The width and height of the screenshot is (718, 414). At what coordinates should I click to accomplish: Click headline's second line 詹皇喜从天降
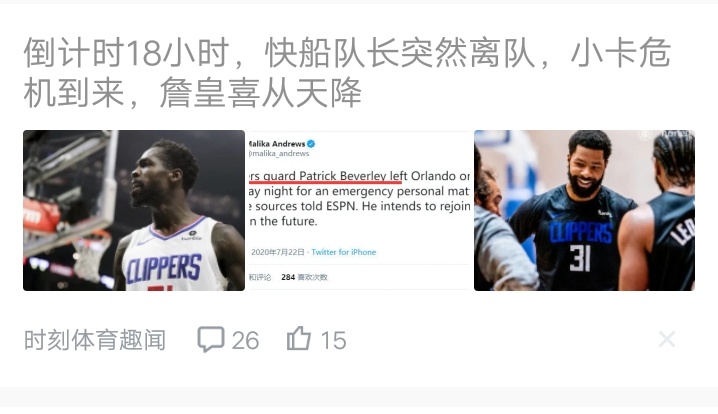[x=260, y=93]
